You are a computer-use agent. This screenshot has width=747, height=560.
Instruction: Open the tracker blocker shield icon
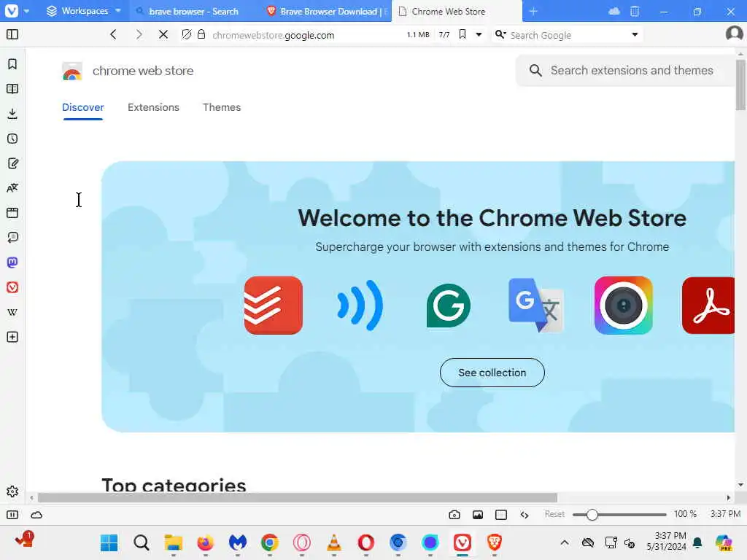point(187,34)
